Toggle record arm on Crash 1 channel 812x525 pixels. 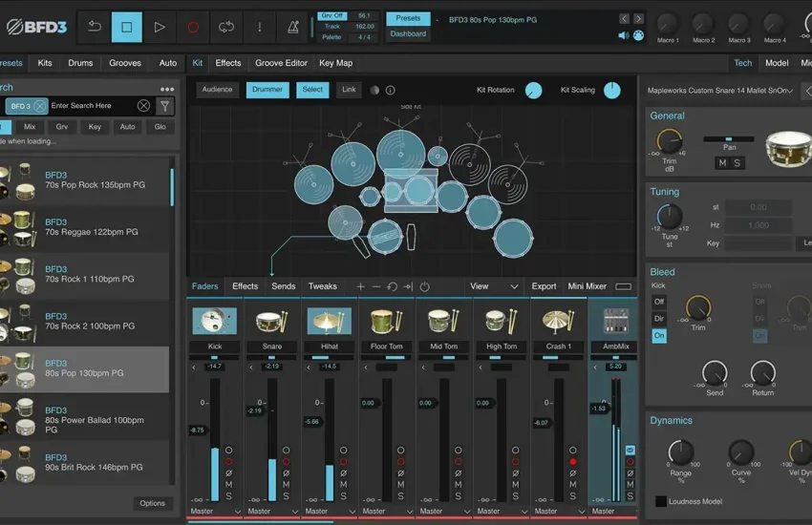tap(573, 461)
